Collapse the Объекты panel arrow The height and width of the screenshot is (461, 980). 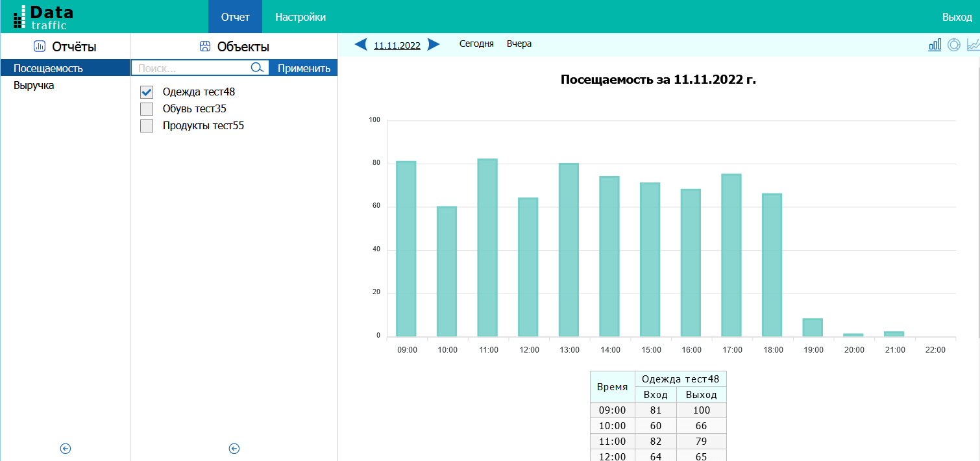[x=234, y=448]
